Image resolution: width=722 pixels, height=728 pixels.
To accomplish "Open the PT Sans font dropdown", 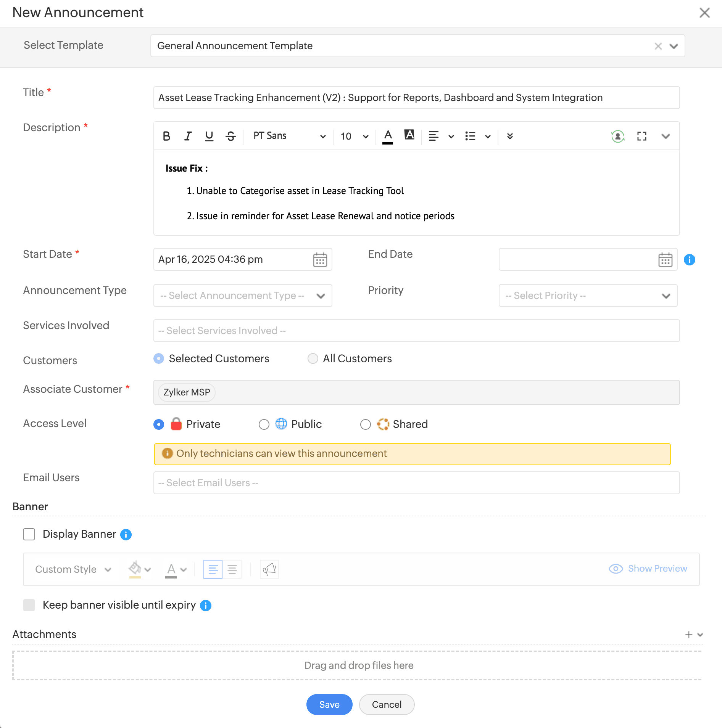I will pos(289,136).
